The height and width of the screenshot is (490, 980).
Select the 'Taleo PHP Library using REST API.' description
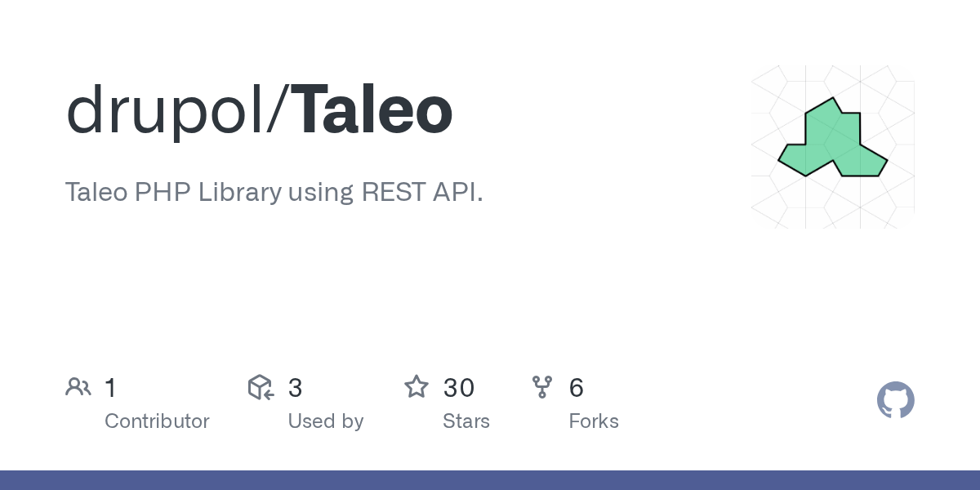[x=274, y=192]
